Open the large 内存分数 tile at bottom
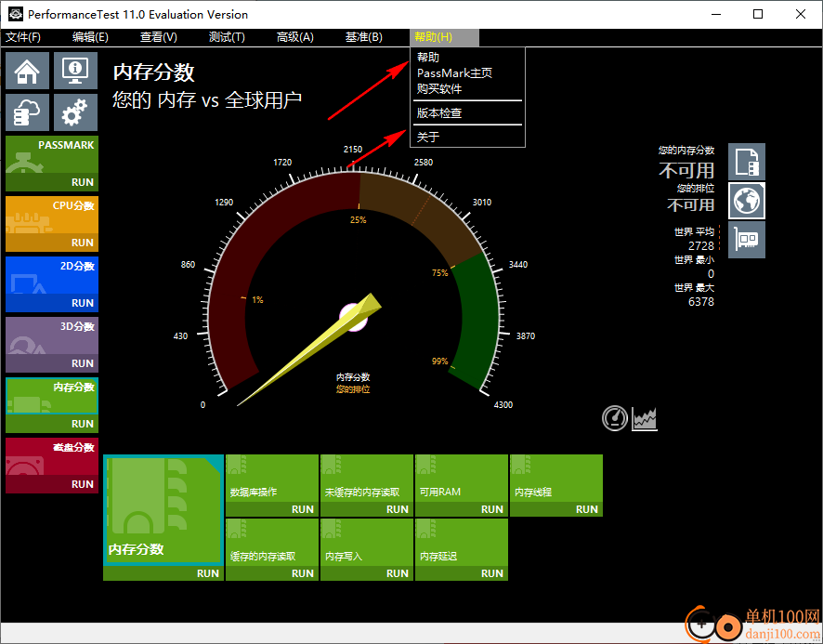 163,510
